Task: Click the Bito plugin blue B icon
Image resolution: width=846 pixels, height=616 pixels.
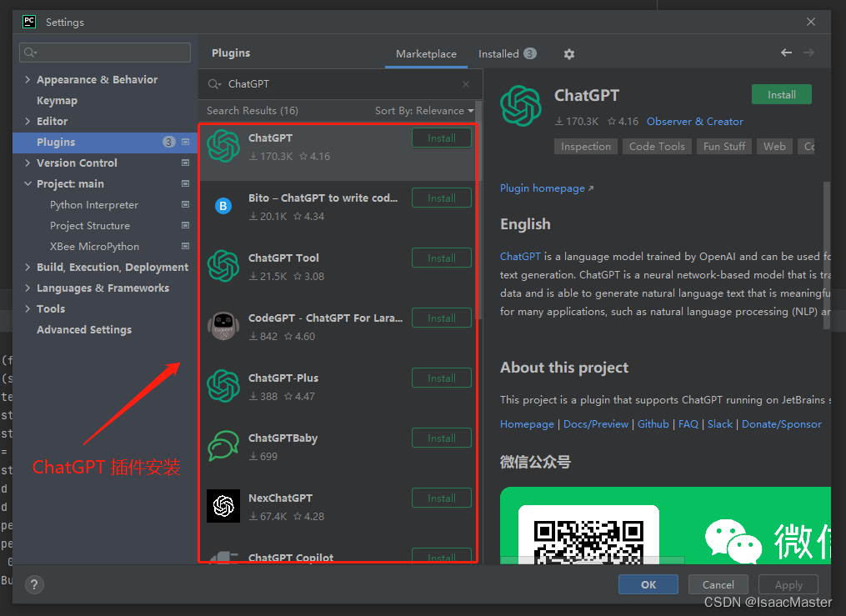Action: coord(223,206)
